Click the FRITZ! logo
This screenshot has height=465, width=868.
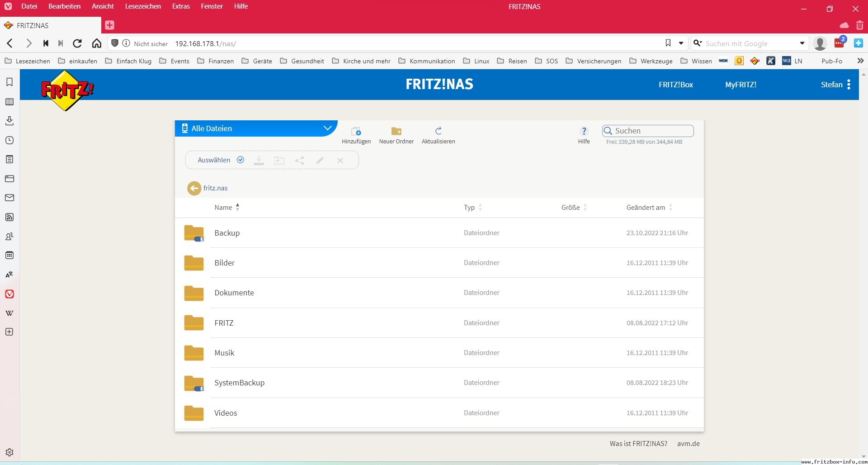coord(67,90)
